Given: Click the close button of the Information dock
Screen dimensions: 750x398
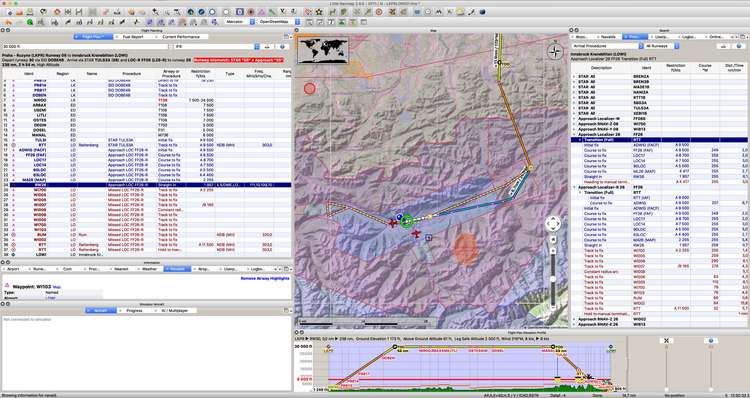Looking at the screenshot, I should tap(2, 263).
